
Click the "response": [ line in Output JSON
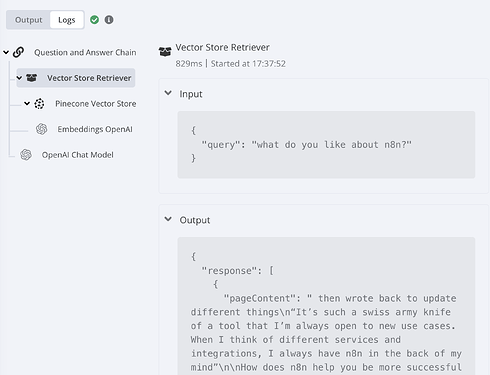pyautogui.click(x=237, y=271)
